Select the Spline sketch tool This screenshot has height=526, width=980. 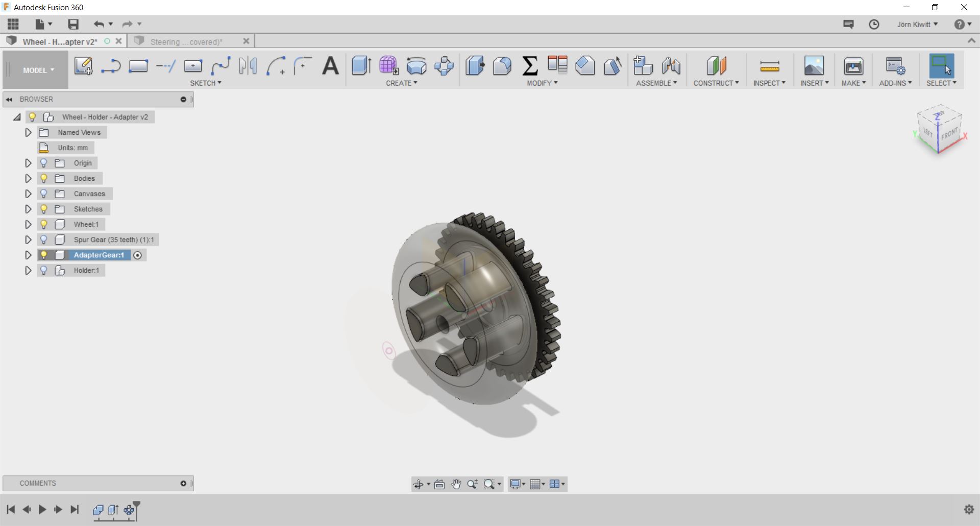(221, 66)
